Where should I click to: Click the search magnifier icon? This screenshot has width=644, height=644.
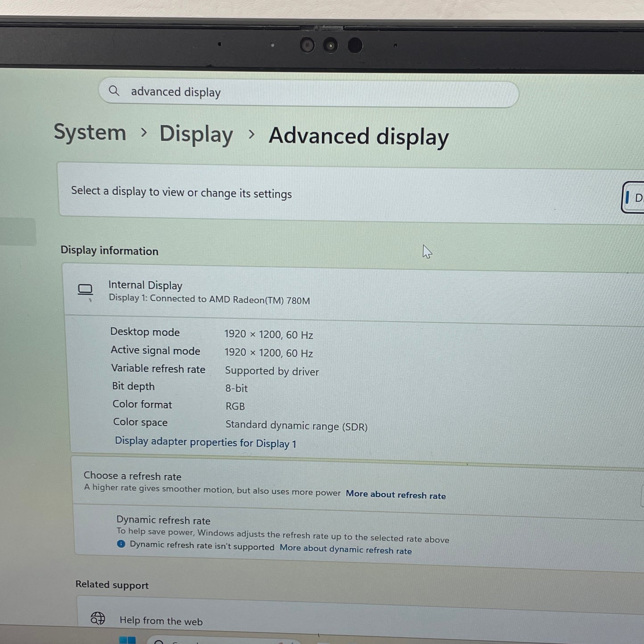114,91
